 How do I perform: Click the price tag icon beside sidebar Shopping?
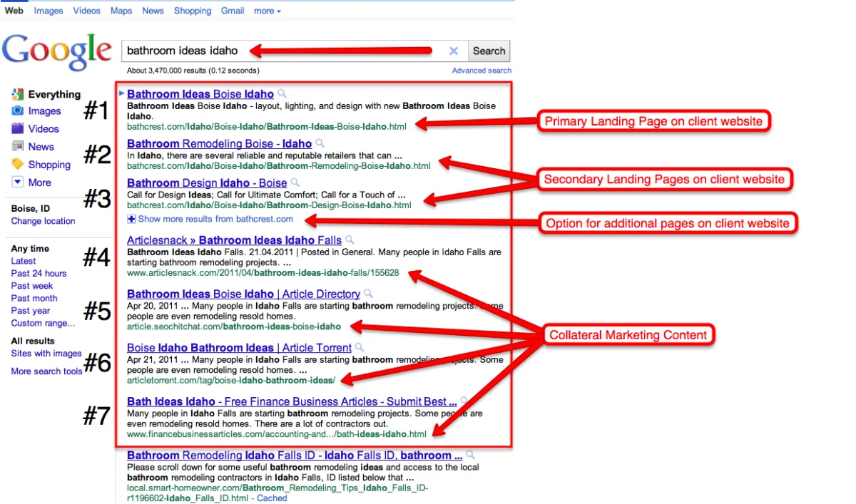(x=18, y=165)
